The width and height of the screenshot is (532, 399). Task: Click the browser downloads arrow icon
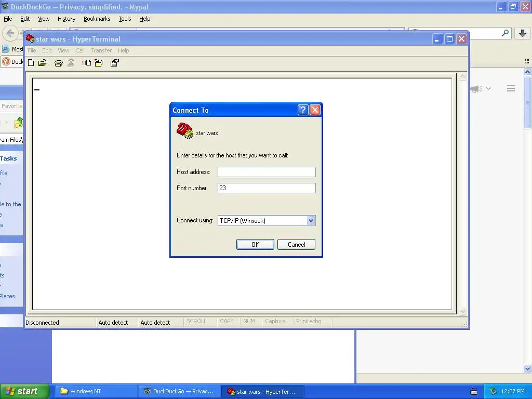[523, 33]
